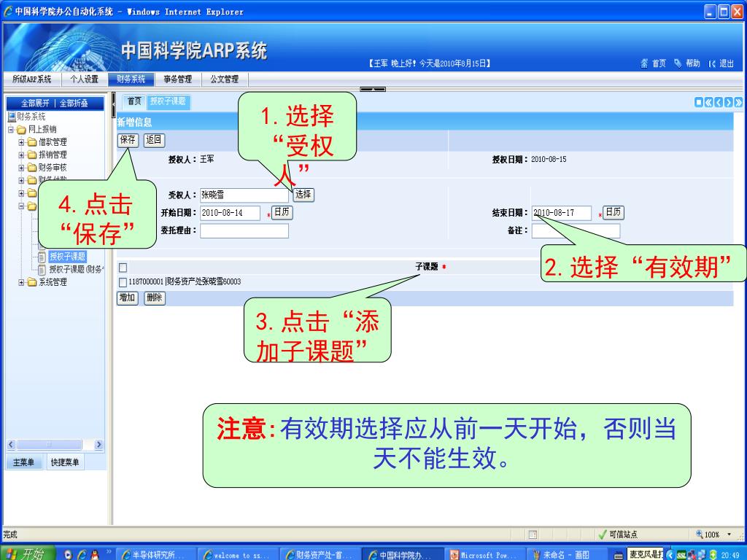This screenshot has height=560, width=747.
Task: Click the sidebar collapse handle beside 首页 tab
Action: 113,105
